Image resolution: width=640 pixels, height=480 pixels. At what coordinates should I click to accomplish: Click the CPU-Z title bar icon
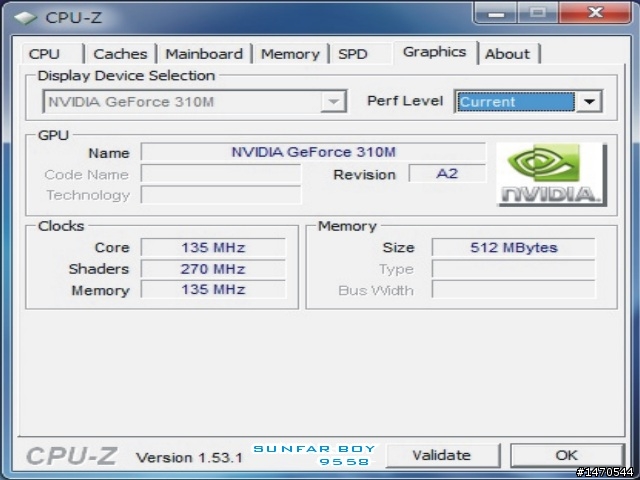25,18
